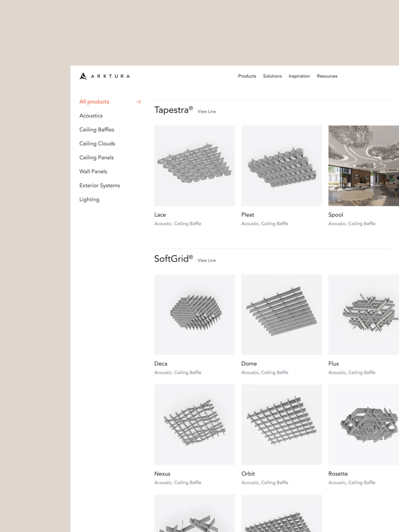Click the Orbit product name

coord(248,474)
